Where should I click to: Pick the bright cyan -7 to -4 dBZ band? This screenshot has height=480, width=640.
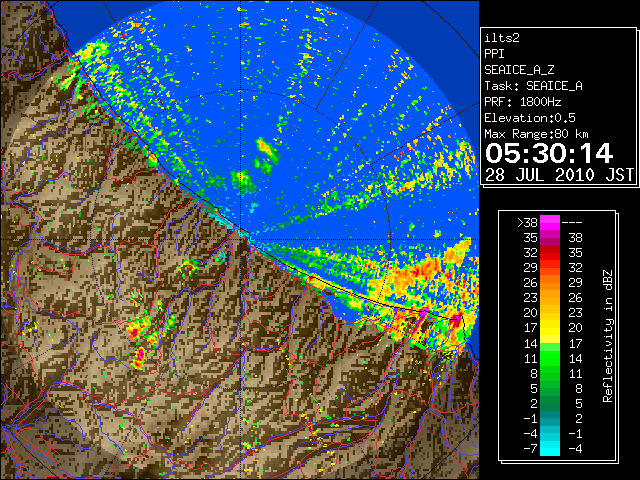tap(550, 449)
